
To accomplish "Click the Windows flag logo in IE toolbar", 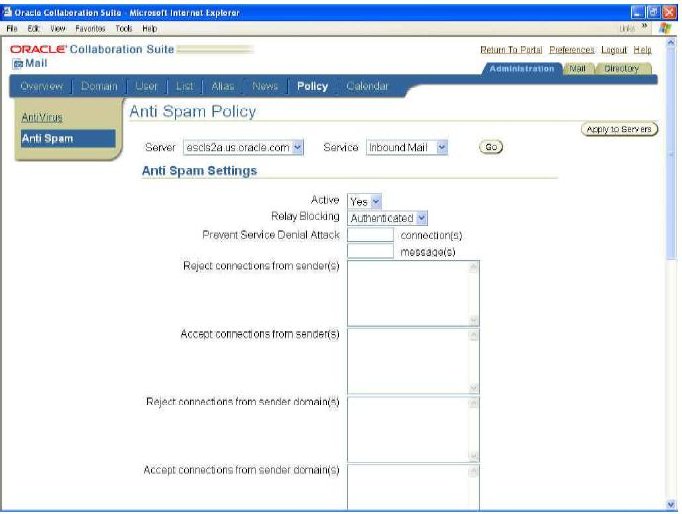I will coord(665,28).
